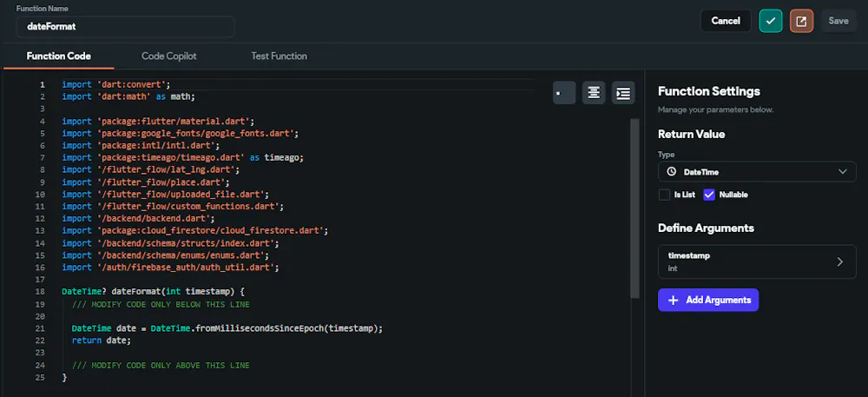This screenshot has width=868, height=397.
Task: Click the Return Value heading
Action: click(692, 135)
